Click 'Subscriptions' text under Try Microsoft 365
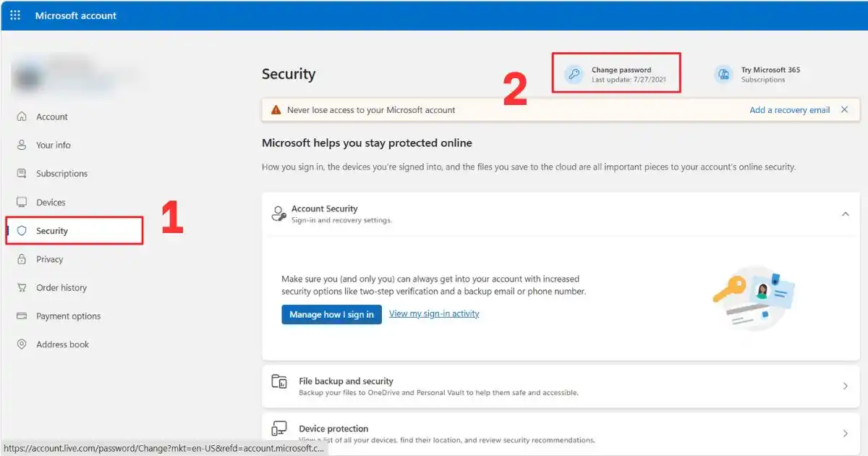The height and width of the screenshot is (456, 868). (763, 80)
